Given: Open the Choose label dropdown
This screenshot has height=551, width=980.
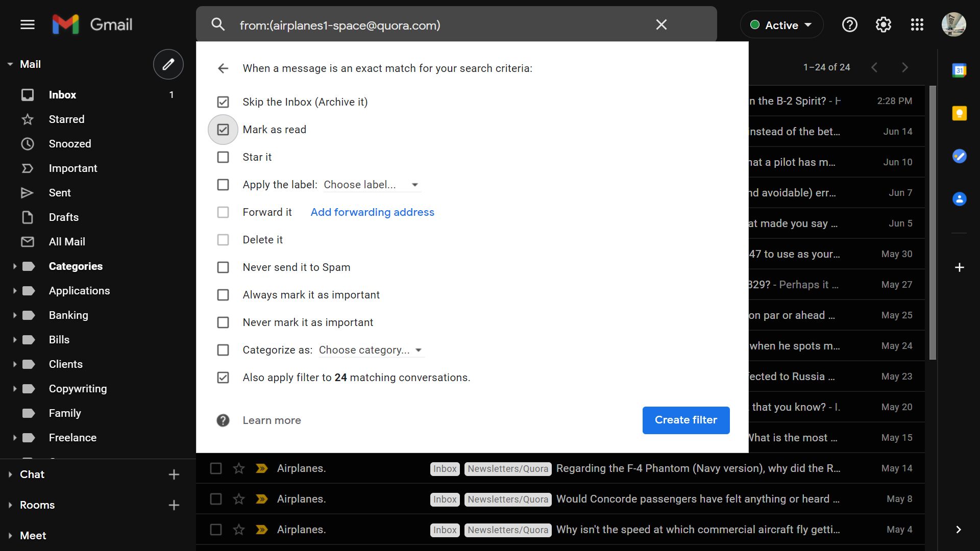Looking at the screenshot, I should pos(371,185).
